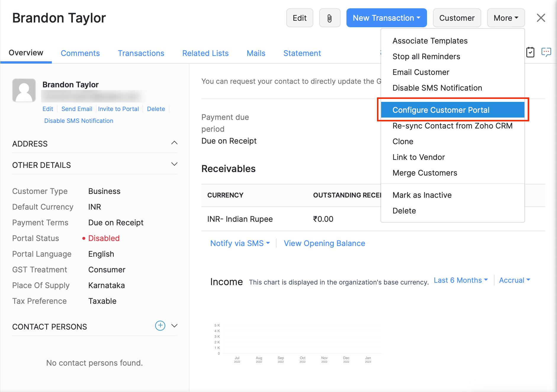
Task: Open comments via the chat bubble icon
Action: [x=547, y=52]
